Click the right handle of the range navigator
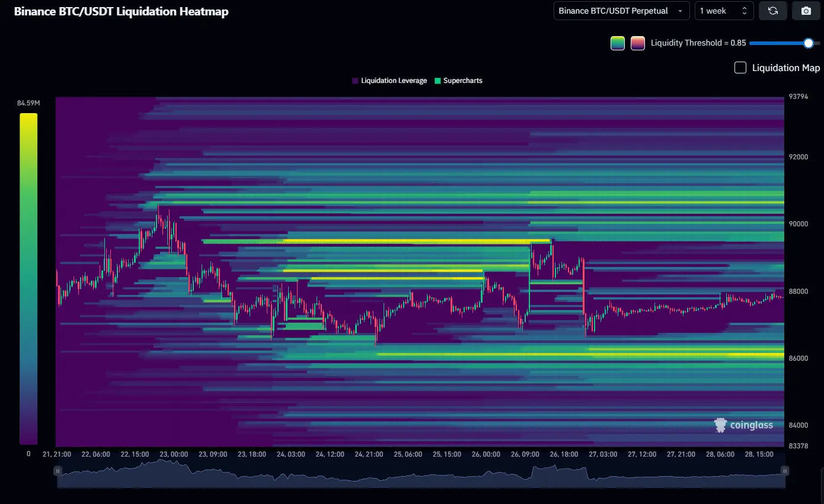This screenshot has height=504, width=824. (x=785, y=471)
